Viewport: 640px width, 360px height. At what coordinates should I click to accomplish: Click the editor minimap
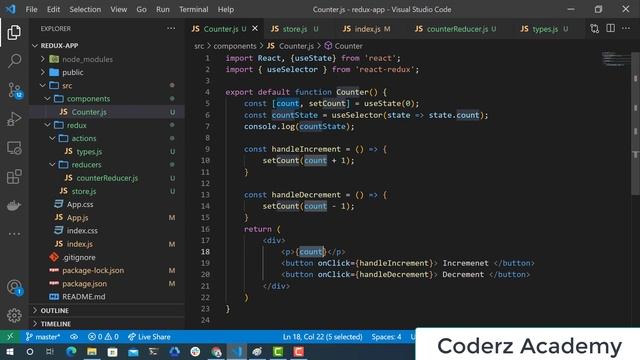click(x=616, y=59)
